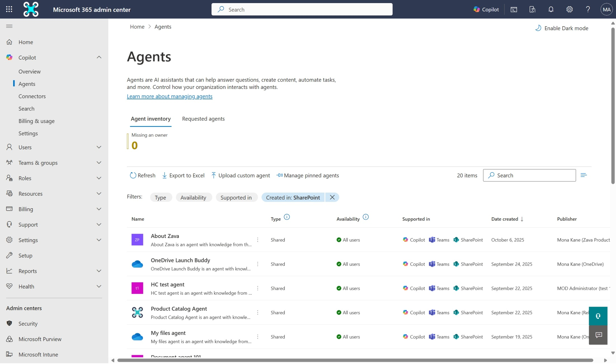Open the notifications bell
This screenshot has width=616, height=364.
pyautogui.click(x=551, y=9)
